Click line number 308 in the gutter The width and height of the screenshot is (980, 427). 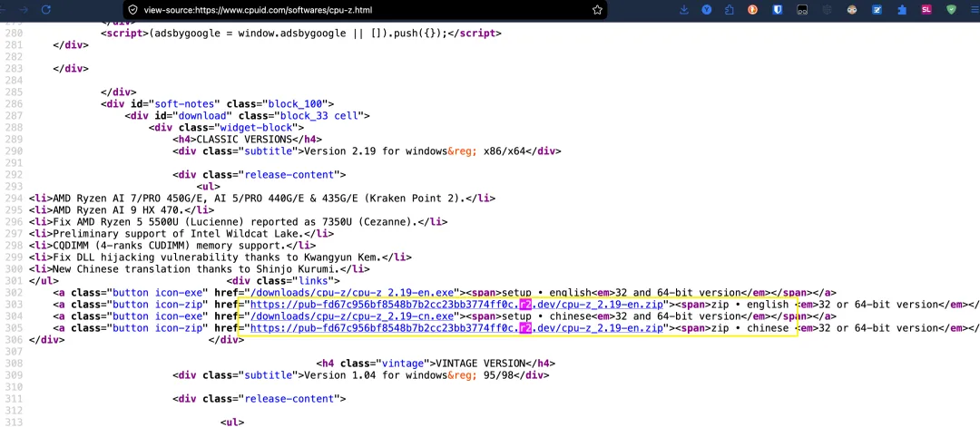14,364
